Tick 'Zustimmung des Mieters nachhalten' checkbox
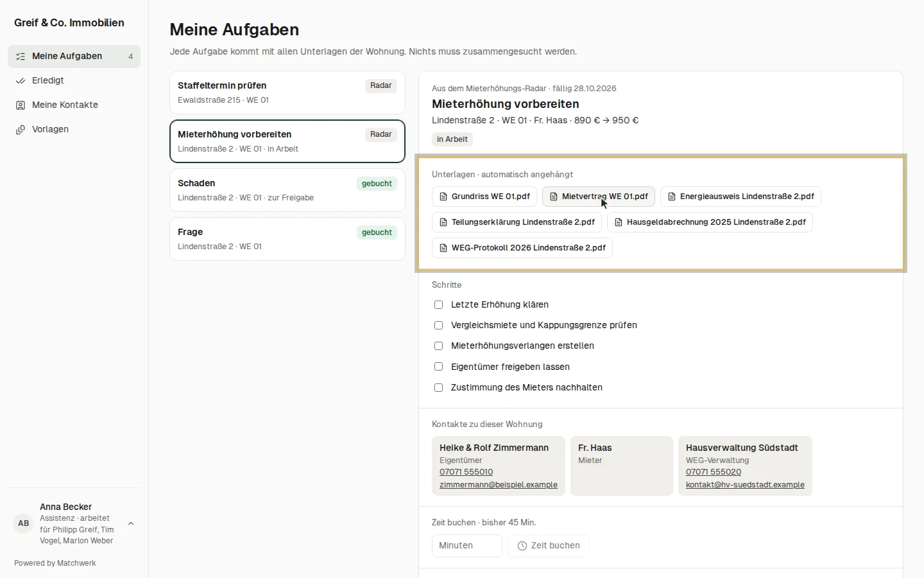 [439, 388]
